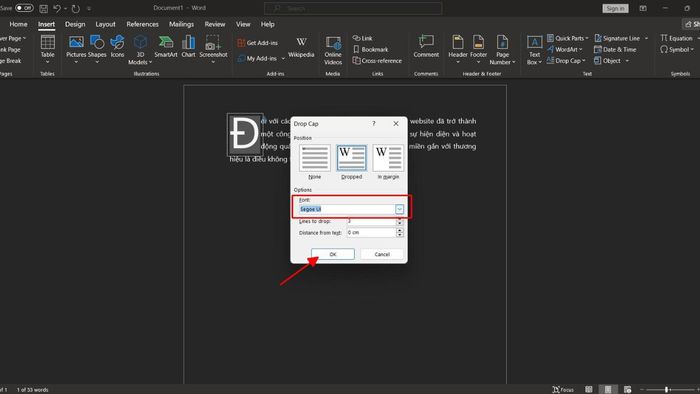Open 3D Models insert option
The height and width of the screenshot is (394, 700).
click(140, 50)
